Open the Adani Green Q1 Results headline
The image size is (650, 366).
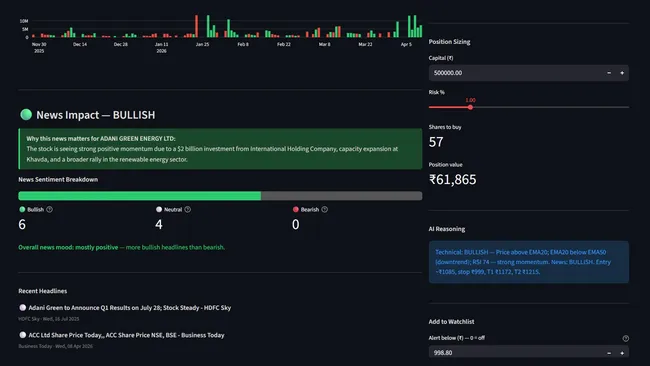pyautogui.click(x=130, y=308)
